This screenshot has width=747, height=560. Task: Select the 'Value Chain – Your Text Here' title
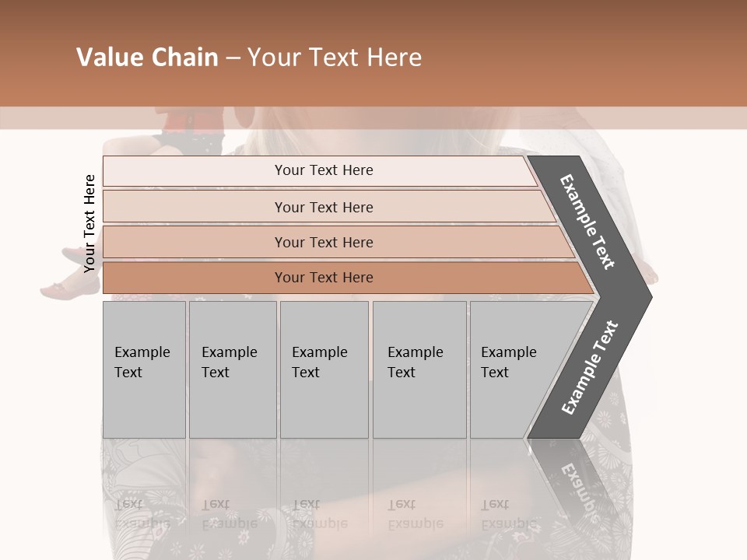coord(249,57)
